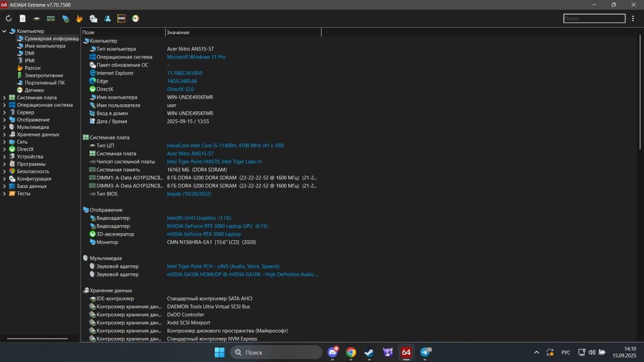Click the green memory module toolbar icon
644x362 pixels.
(51, 19)
